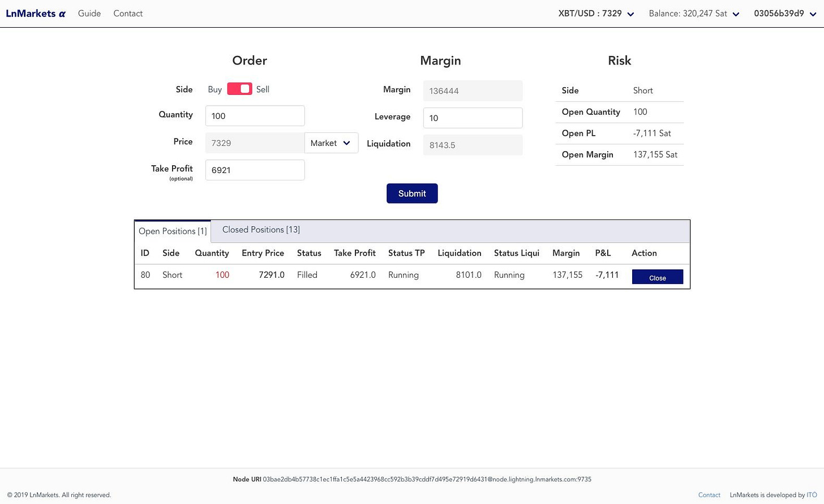Select the Open Positions tab
The width and height of the screenshot is (824, 504).
pyautogui.click(x=172, y=231)
